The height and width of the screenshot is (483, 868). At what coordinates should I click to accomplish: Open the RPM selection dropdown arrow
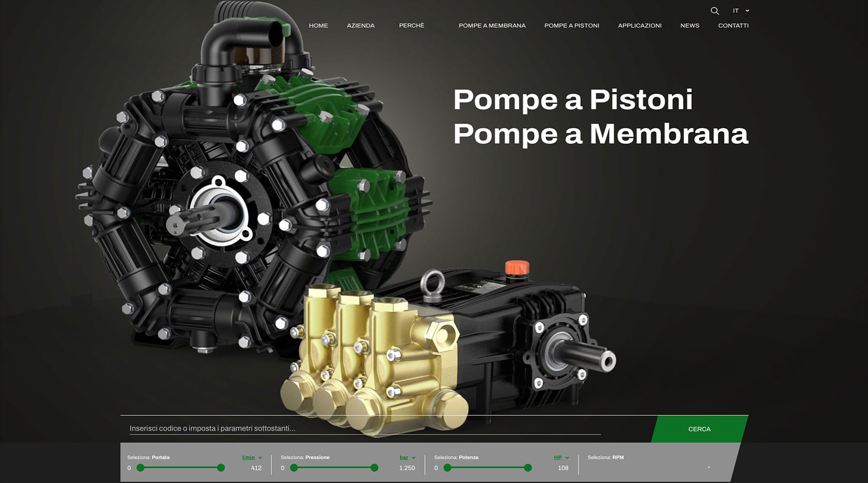pyautogui.click(x=709, y=468)
